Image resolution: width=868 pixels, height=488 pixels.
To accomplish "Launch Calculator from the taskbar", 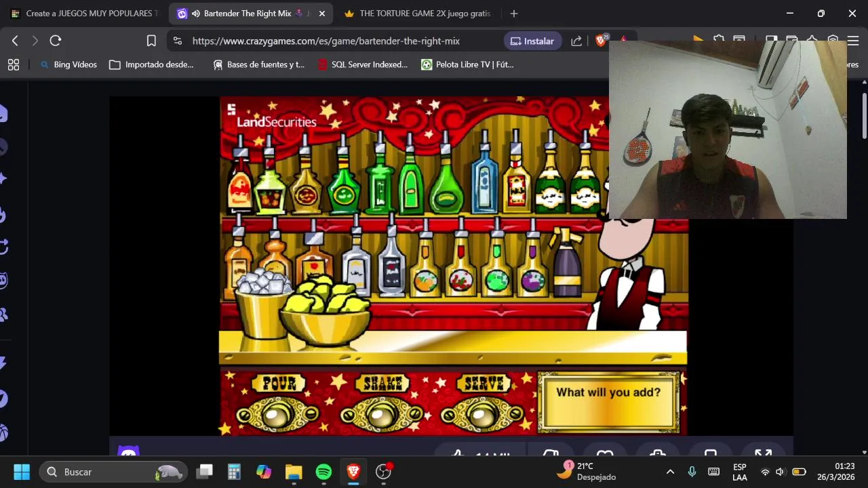I will click(x=234, y=472).
